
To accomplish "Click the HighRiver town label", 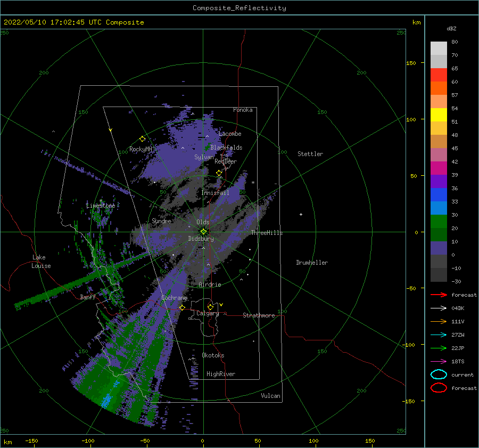I will (221, 374).
